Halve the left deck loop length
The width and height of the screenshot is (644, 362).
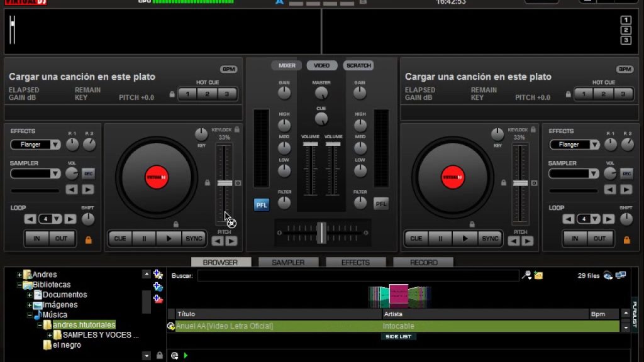coord(30,219)
